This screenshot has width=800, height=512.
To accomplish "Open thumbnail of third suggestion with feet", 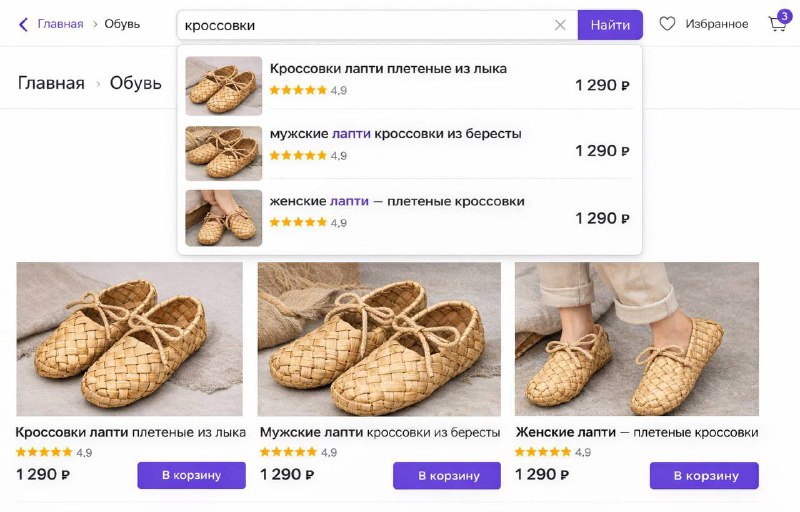I will tap(224, 218).
